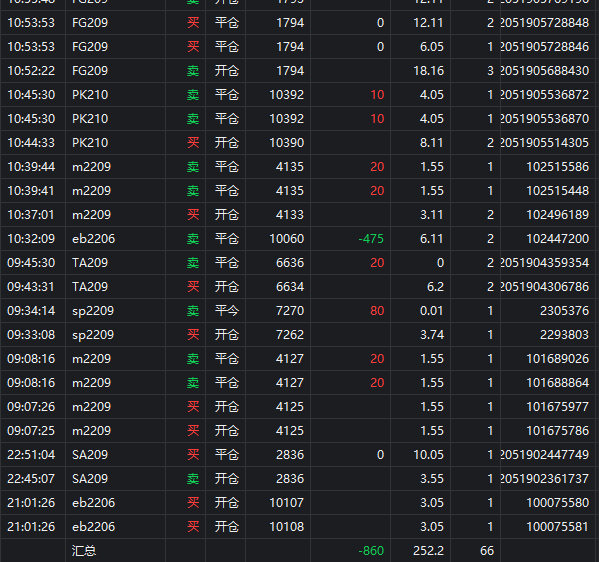Select the m2209 row at 10:37:01

300,215
